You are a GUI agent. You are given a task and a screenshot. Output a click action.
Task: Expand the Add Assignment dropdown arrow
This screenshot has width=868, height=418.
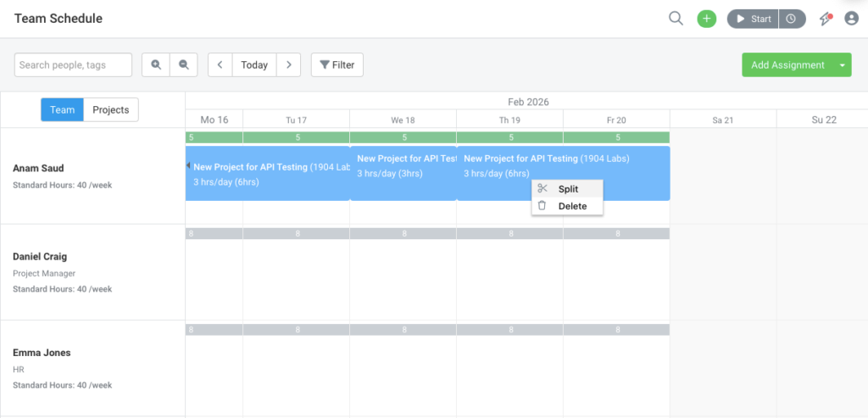coord(843,65)
